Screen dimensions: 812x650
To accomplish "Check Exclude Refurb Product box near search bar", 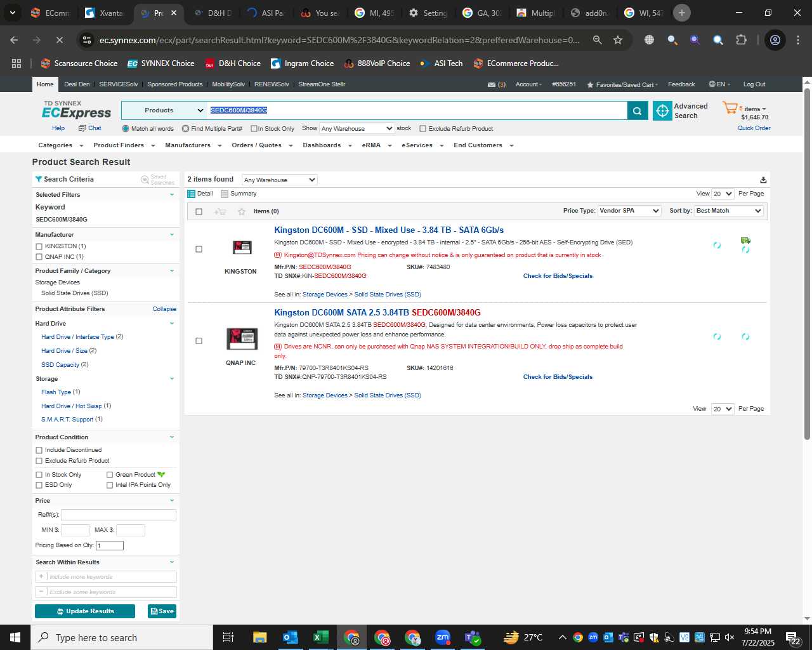I will tap(422, 129).
